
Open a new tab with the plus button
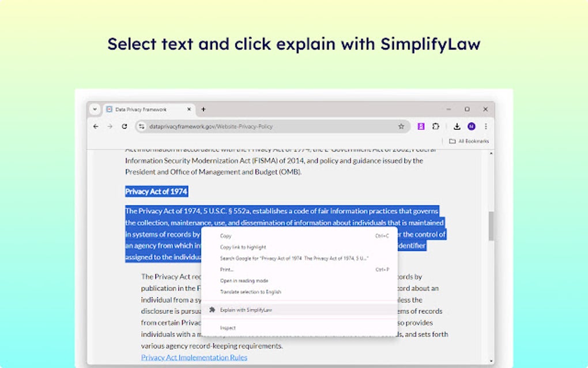(x=204, y=109)
